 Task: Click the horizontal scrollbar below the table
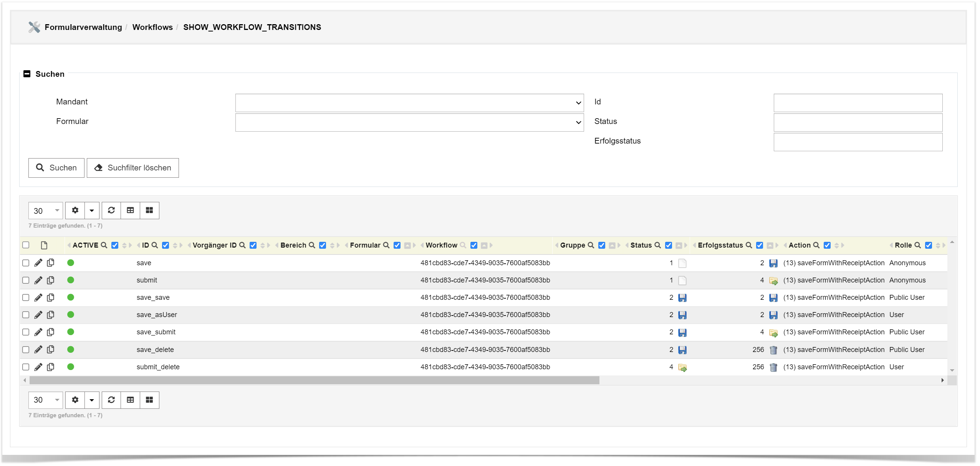pos(314,380)
